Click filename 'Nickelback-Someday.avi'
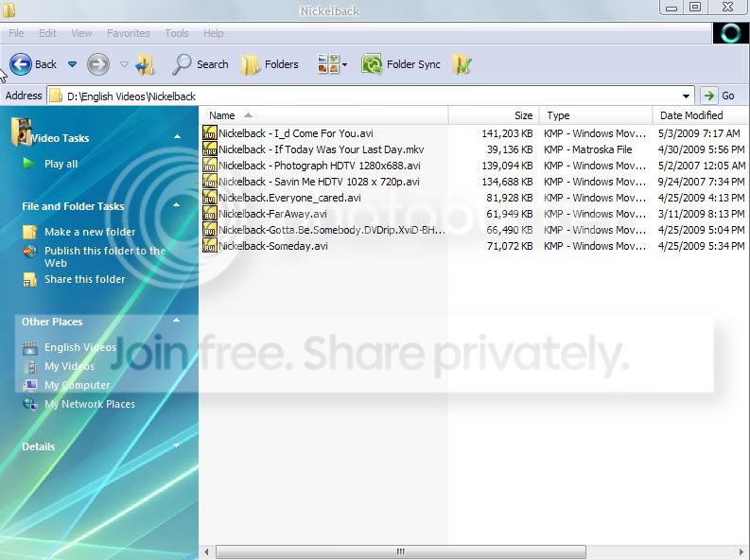Screen dimensions: 750x560 [x=273, y=246]
